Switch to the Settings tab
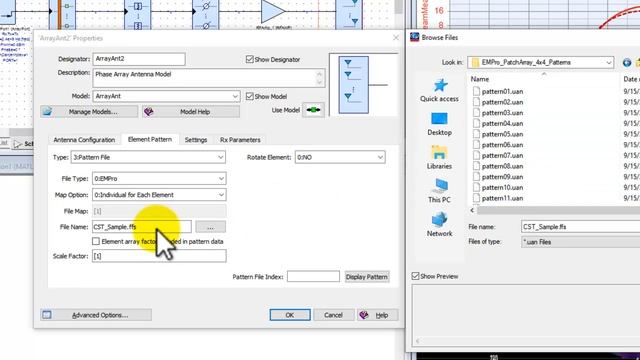640x360 pixels. point(196,140)
